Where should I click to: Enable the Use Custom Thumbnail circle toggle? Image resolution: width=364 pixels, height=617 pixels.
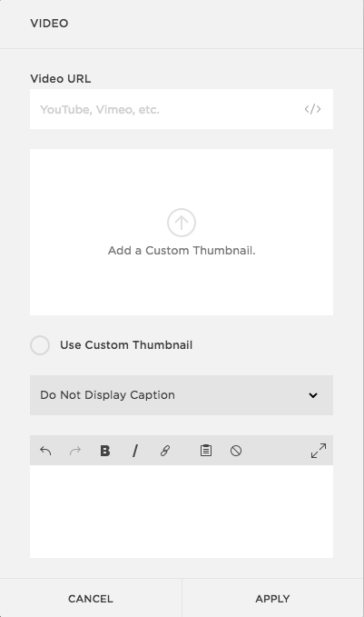[x=40, y=345]
